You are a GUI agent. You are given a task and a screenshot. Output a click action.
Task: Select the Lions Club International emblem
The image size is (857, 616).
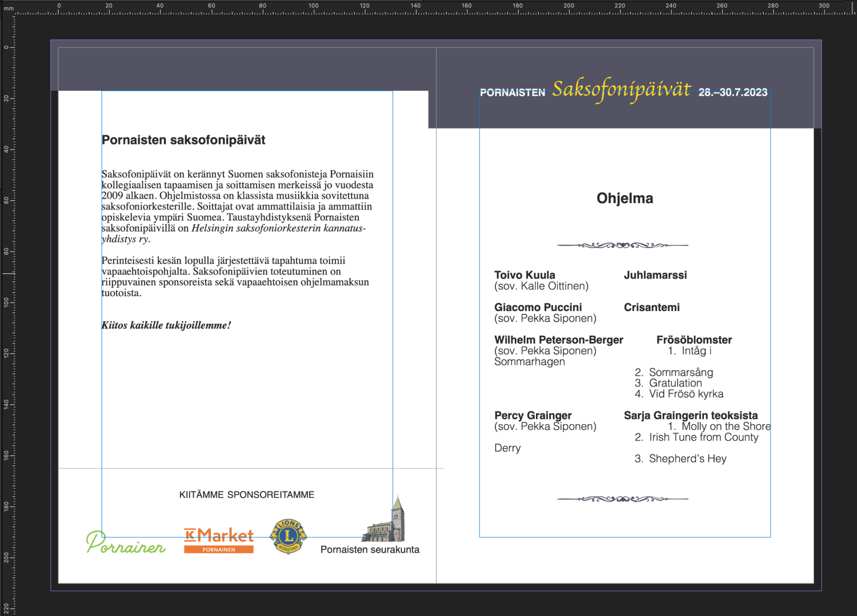pyautogui.click(x=289, y=536)
